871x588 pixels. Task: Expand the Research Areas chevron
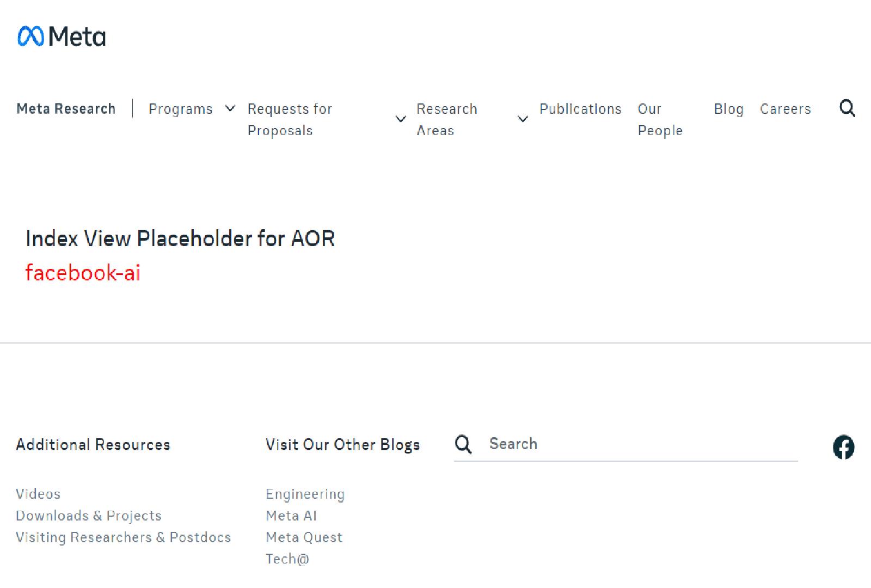pyautogui.click(x=523, y=119)
